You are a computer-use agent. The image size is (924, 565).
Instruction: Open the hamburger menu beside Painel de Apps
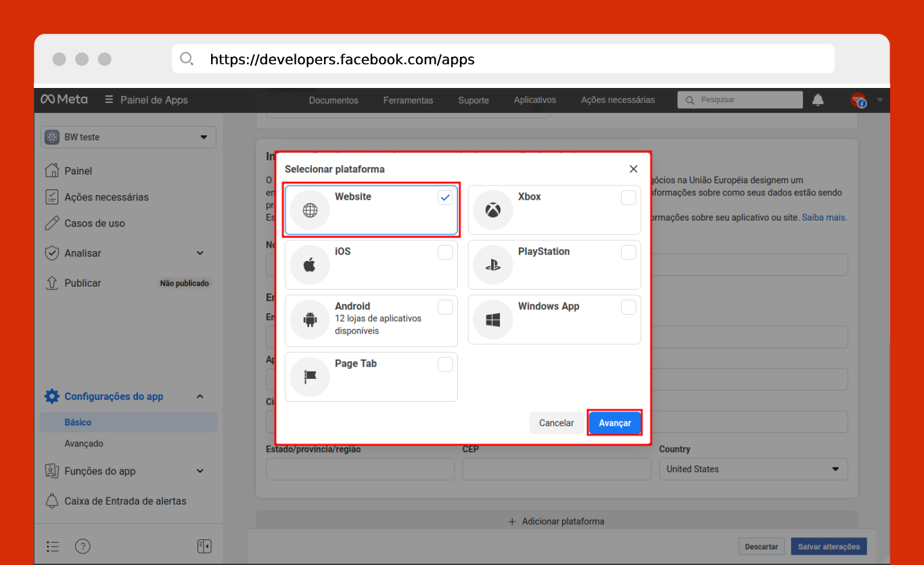click(109, 99)
